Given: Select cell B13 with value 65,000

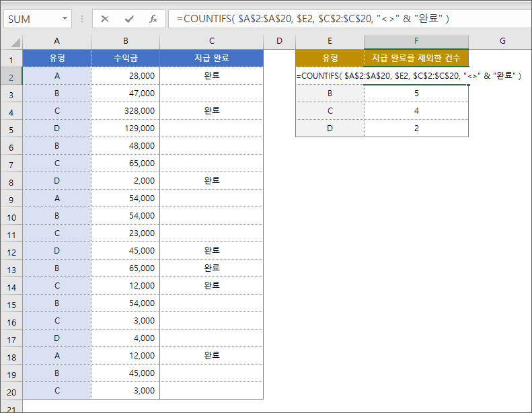Looking at the screenshot, I should click(x=126, y=268).
